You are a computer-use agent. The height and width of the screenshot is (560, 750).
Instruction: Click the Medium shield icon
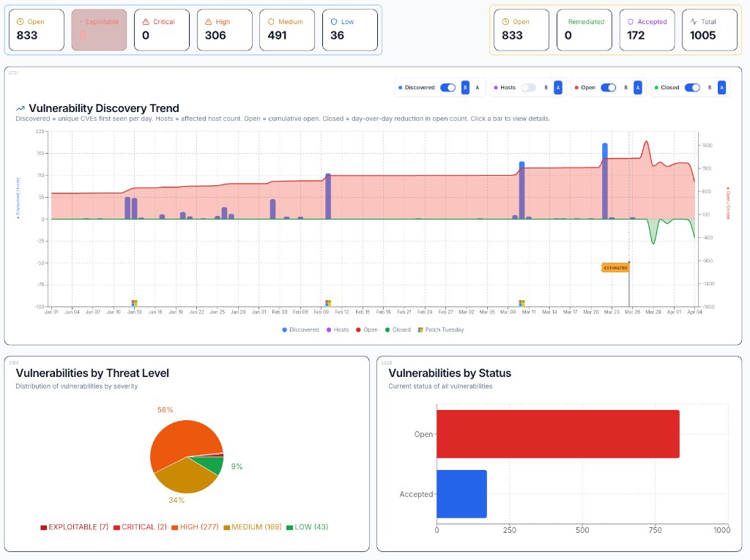pyautogui.click(x=271, y=21)
